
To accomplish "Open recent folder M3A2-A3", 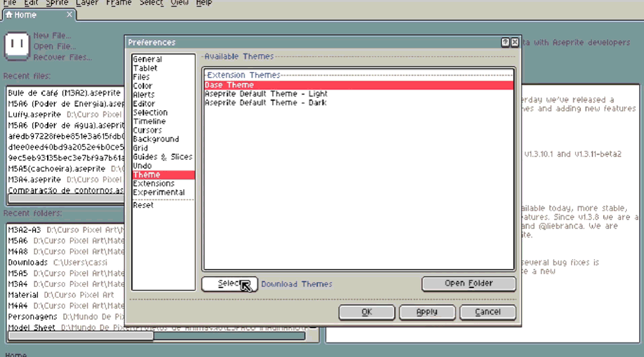I will pyautogui.click(x=66, y=230).
